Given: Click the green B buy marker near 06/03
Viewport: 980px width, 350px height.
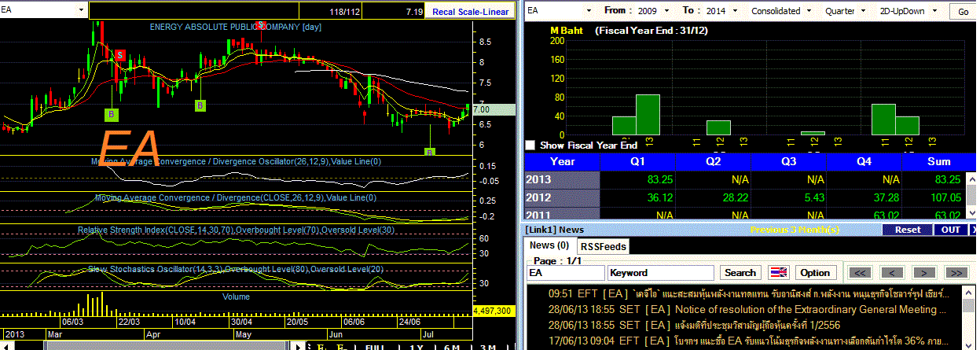Looking at the screenshot, I should [111, 115].
